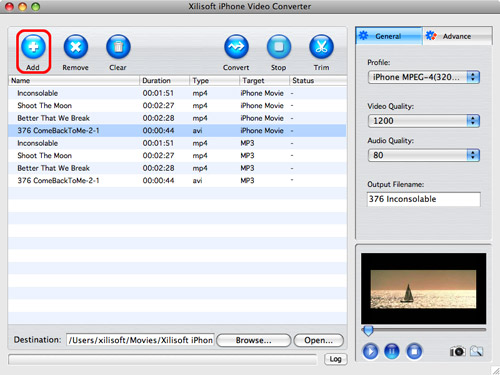
Task: Select Better That We Break iPhone Movie row
Action: pyautogui.click(x=177, y=118)
